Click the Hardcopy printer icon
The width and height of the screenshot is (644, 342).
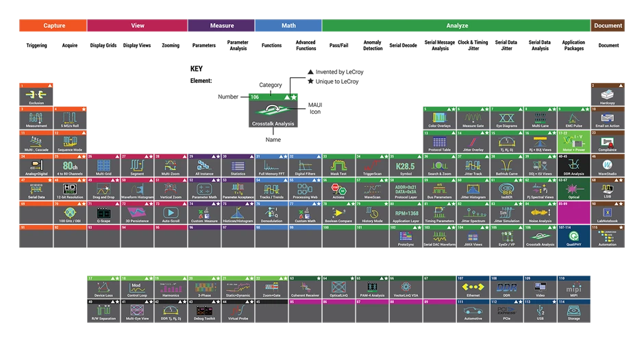pos(607,95)
